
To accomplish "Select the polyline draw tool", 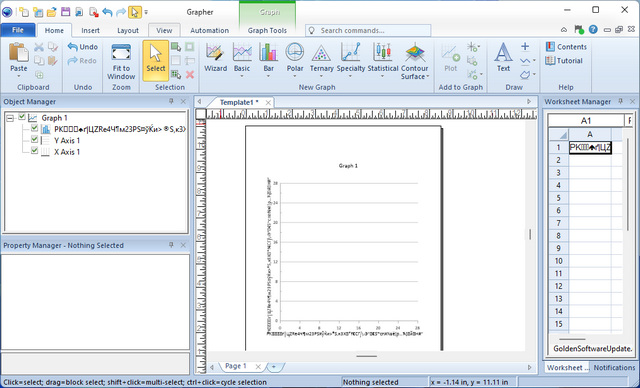I will (x=525, y=61).
